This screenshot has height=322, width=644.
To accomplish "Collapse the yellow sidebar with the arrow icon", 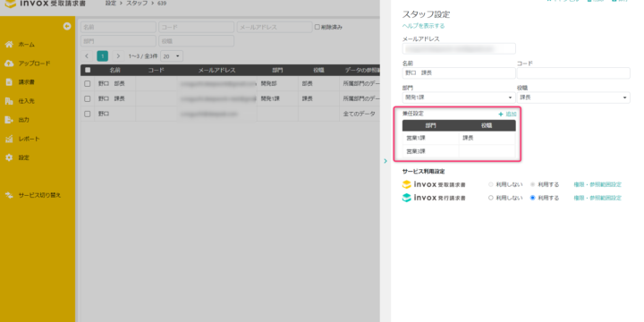I will pos(67,26).
